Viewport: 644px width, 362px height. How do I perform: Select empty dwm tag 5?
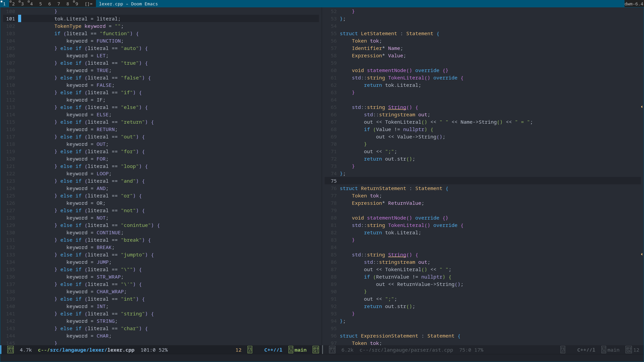[41, 4]
